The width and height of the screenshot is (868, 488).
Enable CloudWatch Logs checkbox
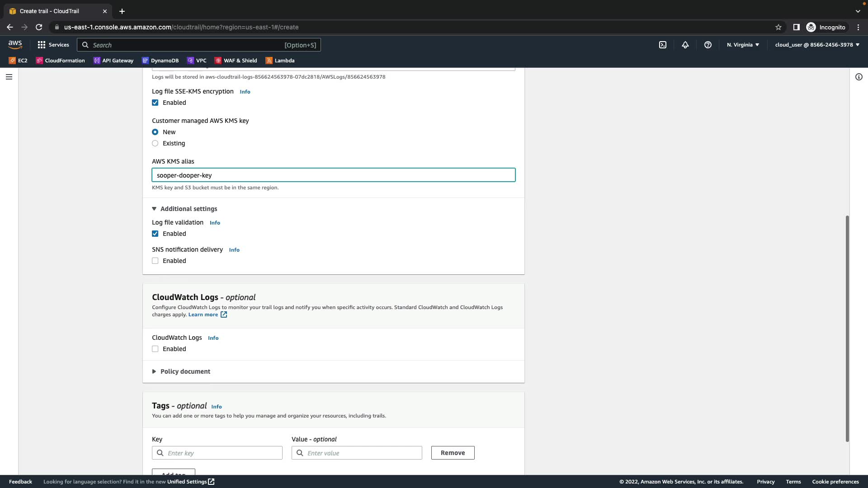point(155,349)
